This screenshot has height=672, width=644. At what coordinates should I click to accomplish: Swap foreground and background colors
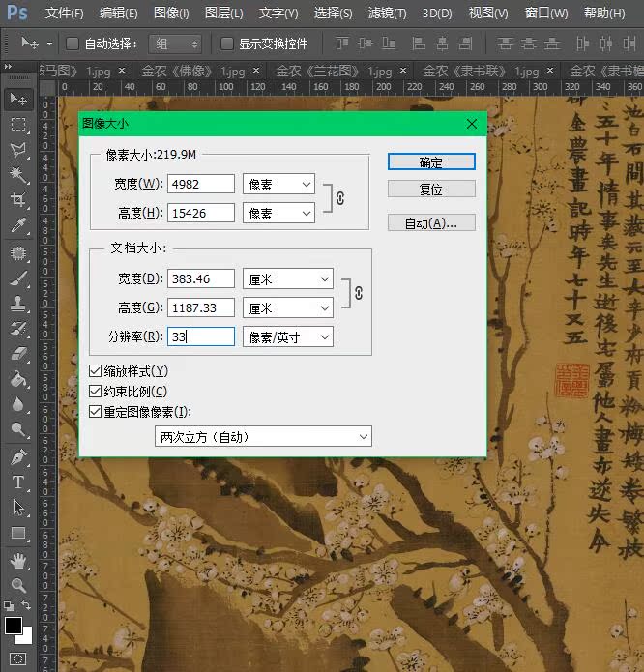(26, 604)
